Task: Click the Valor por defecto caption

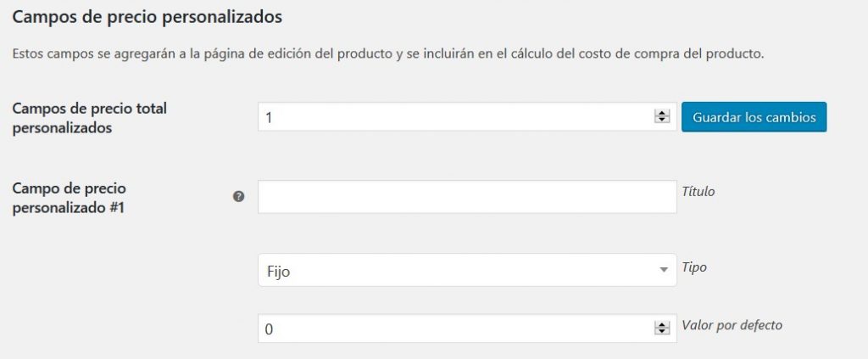Action: [732, 325]
